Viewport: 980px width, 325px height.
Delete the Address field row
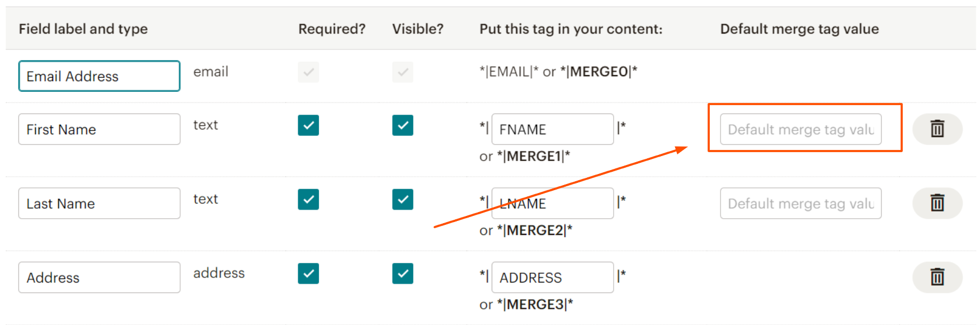pos(937,277)
